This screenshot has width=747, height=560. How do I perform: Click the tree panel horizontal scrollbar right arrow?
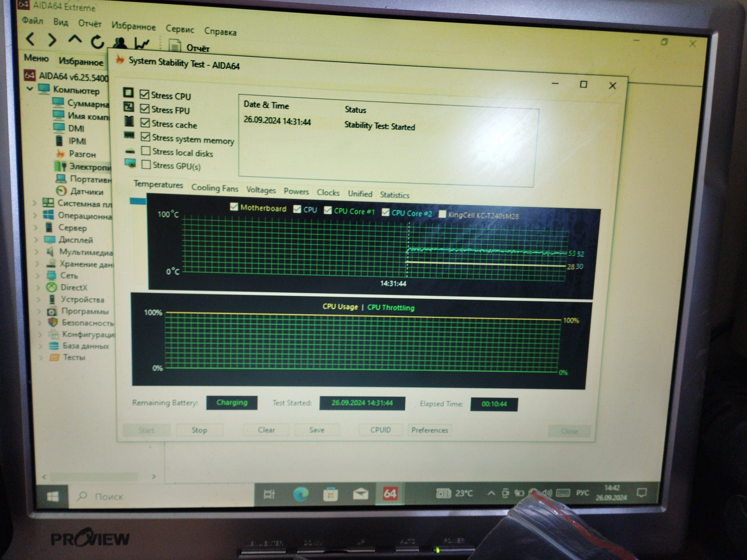pos(154,476)
